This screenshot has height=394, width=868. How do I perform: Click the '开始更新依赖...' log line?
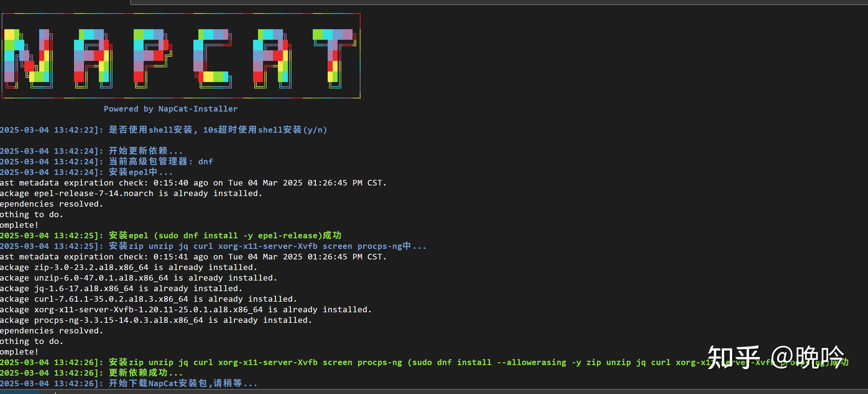(145, 151)
